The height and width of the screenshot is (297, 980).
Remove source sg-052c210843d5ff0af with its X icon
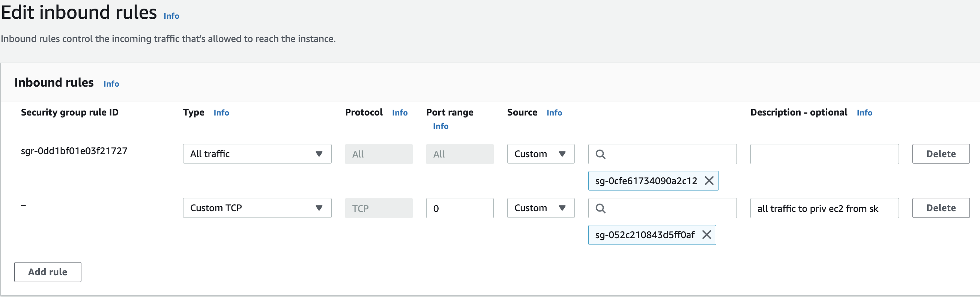(x=706, y=235)
